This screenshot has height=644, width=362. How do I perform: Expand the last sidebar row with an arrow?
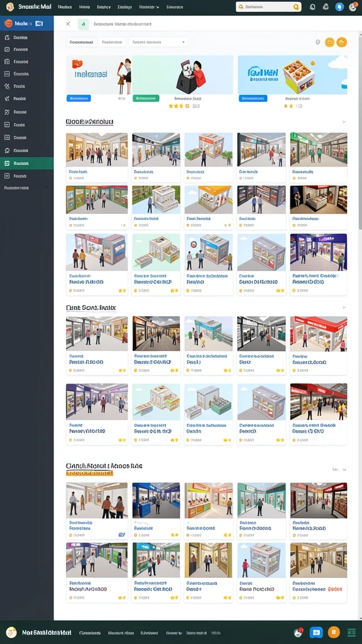(26, 187)
